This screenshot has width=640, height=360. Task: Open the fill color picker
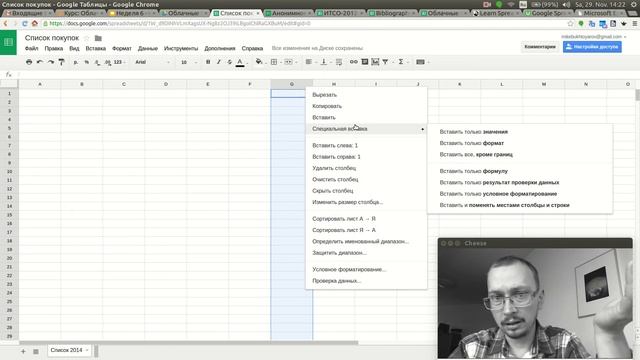[259, 62]
